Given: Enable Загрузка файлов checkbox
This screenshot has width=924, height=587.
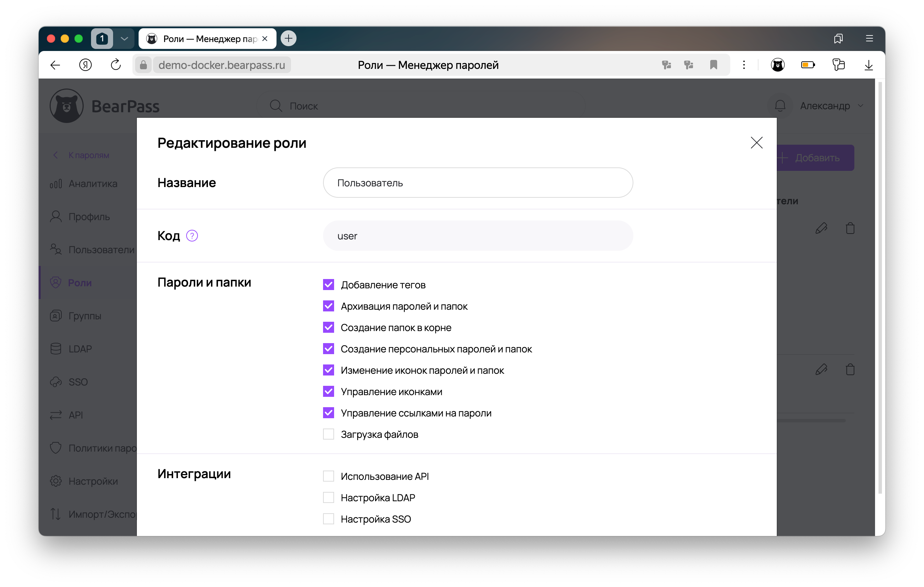Looking at the screenshot, I should click(x=329, y=434).
